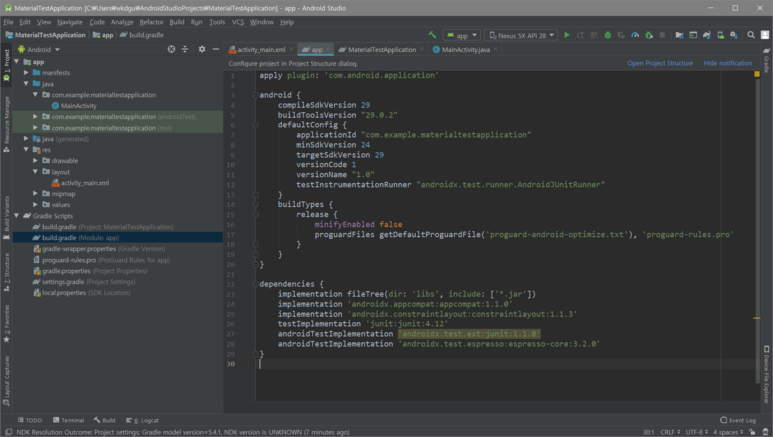Image resolution: width=773 pixels, height=437 pixels.
Task: Open SDK Manager icon in toolbar
Action: (x=734, y=35)
